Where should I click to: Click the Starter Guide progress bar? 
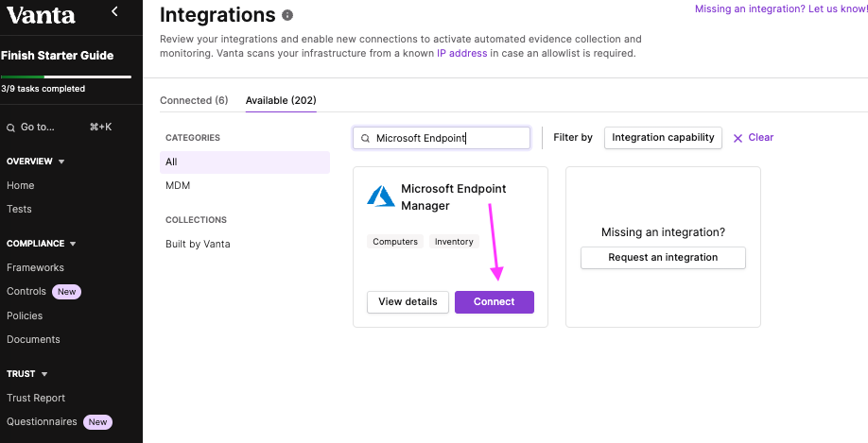click(66, 77)
